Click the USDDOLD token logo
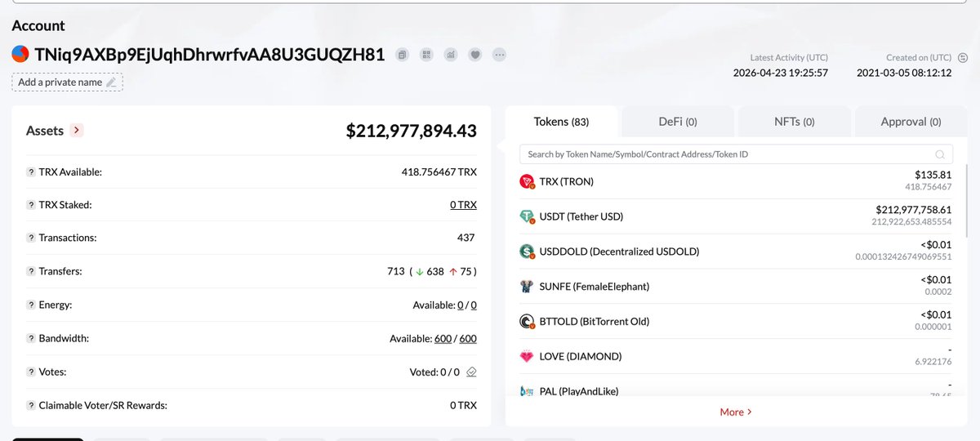 [x=527, y=252]
